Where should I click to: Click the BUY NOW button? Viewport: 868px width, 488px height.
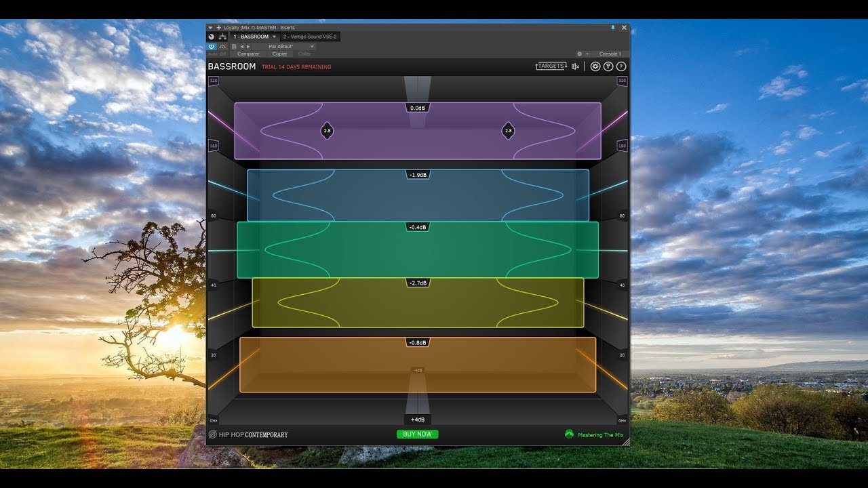[x=418, y=434]
